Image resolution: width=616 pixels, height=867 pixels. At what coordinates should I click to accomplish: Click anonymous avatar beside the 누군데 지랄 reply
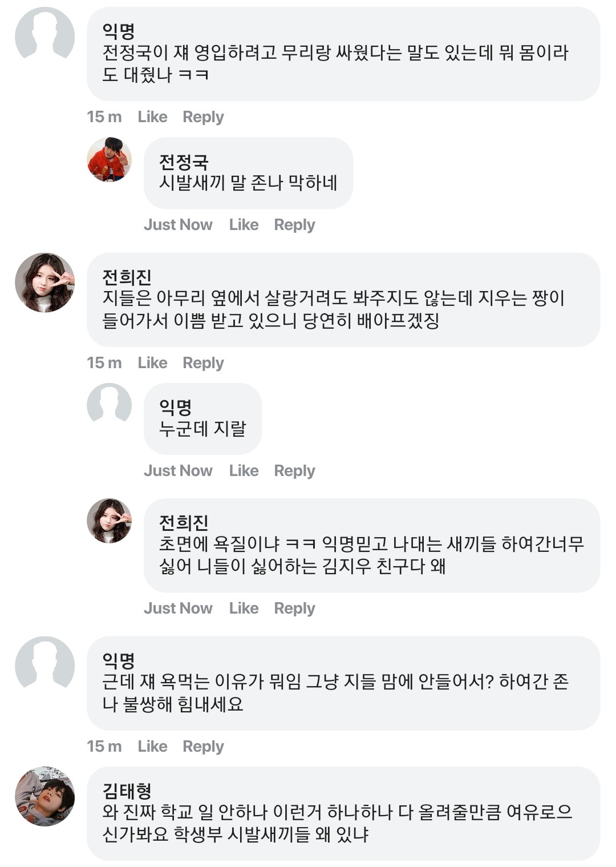coord(109,405)
